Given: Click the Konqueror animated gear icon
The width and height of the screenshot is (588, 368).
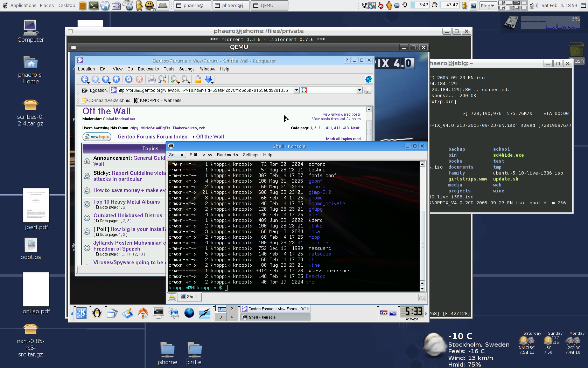Looking at the screenshot, I should coord(368,79).
